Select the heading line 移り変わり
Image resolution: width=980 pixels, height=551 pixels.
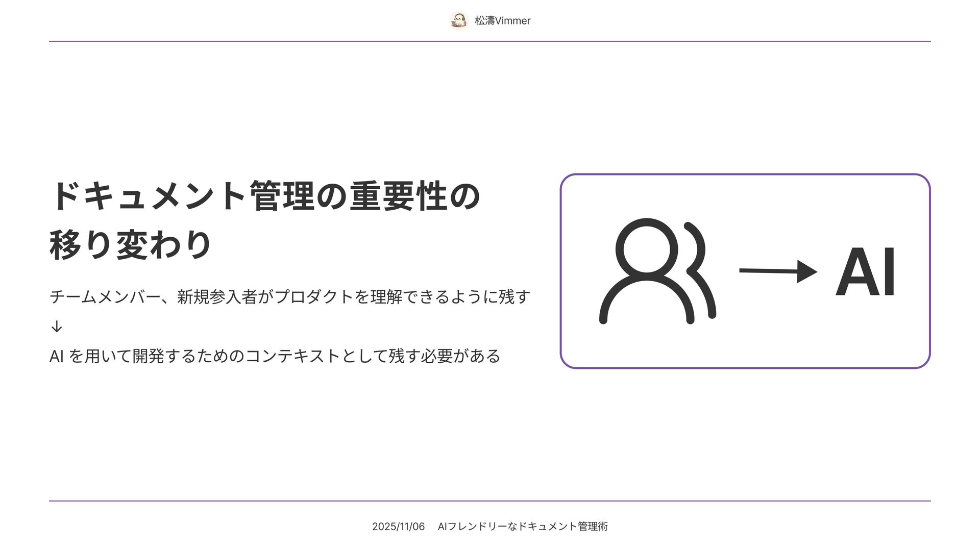(130, 245)
